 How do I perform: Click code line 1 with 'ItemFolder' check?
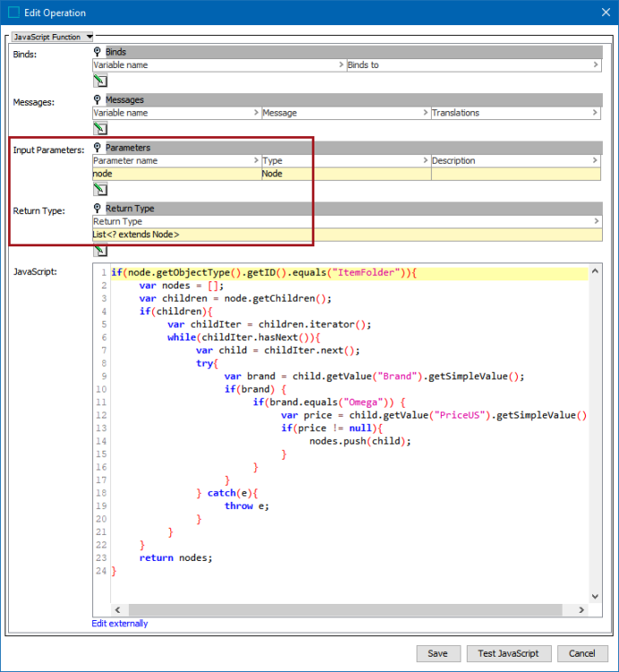coord(264,272)
